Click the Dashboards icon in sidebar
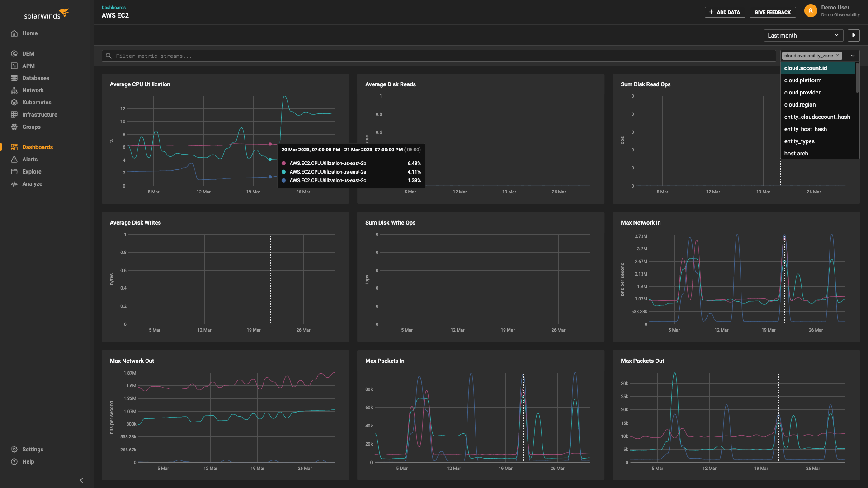The height and width of the screenshot is (488, 868). pos(13,146)
